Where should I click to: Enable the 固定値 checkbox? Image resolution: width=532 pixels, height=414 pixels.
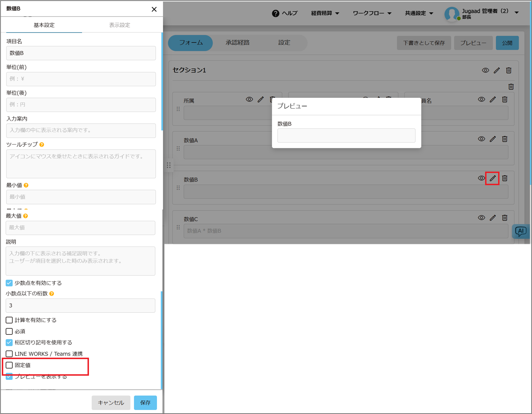pyautogui.click(x=10, y=365)
